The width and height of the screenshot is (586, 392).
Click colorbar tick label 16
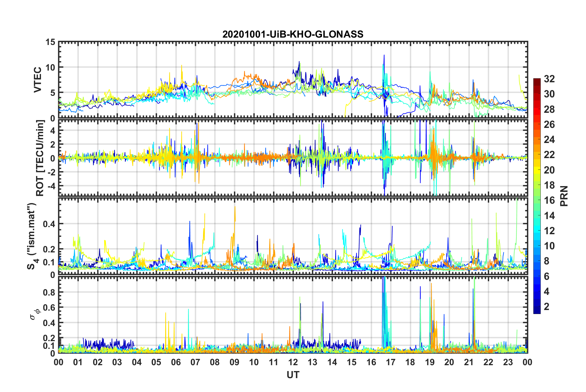(x=549, y=200)
